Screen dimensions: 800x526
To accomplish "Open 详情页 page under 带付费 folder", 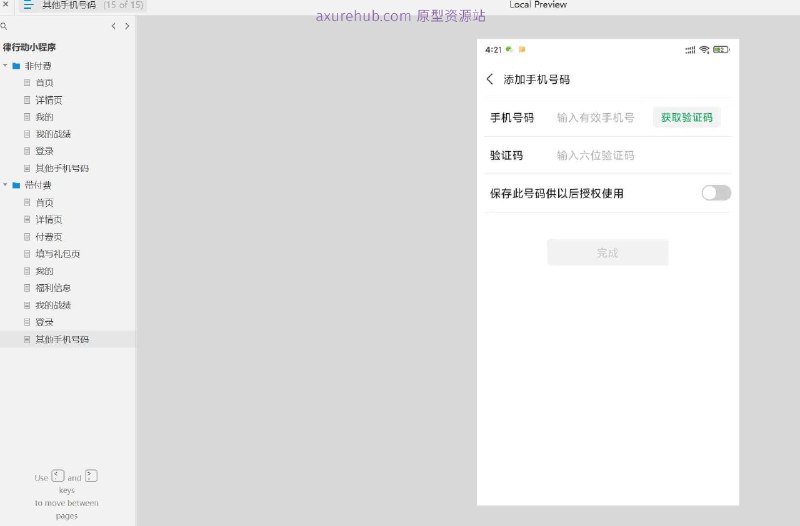I will 49,219.
